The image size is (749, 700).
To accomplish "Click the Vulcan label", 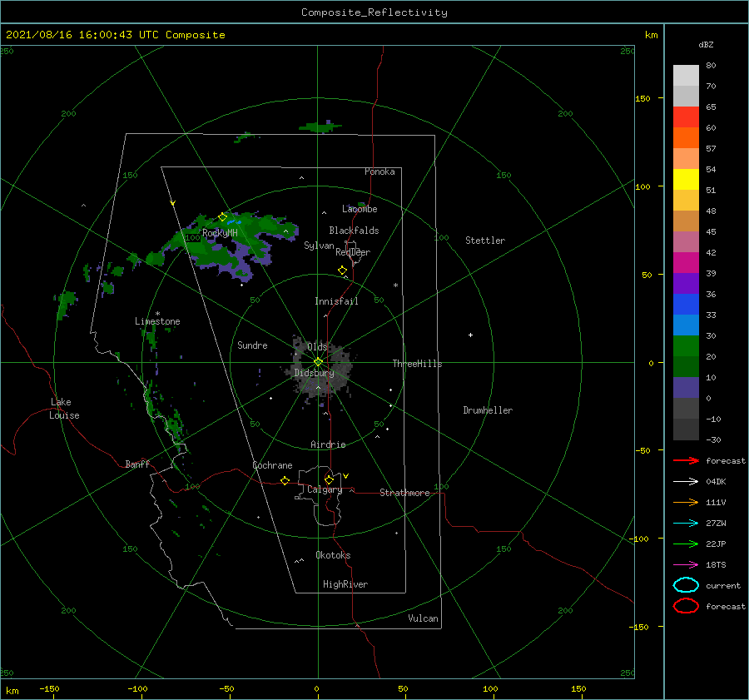I will pos(424,618).
